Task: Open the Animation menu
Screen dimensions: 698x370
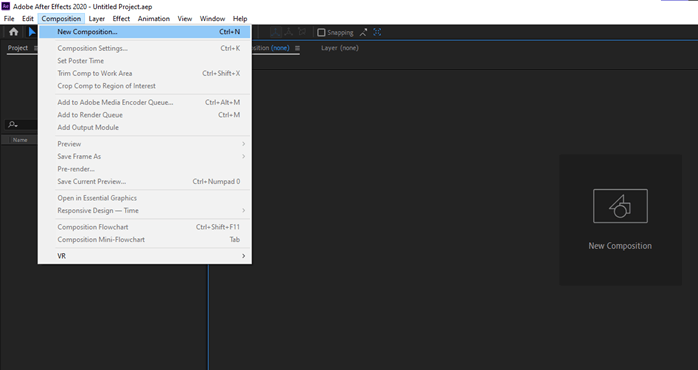Action: [154, 19]
